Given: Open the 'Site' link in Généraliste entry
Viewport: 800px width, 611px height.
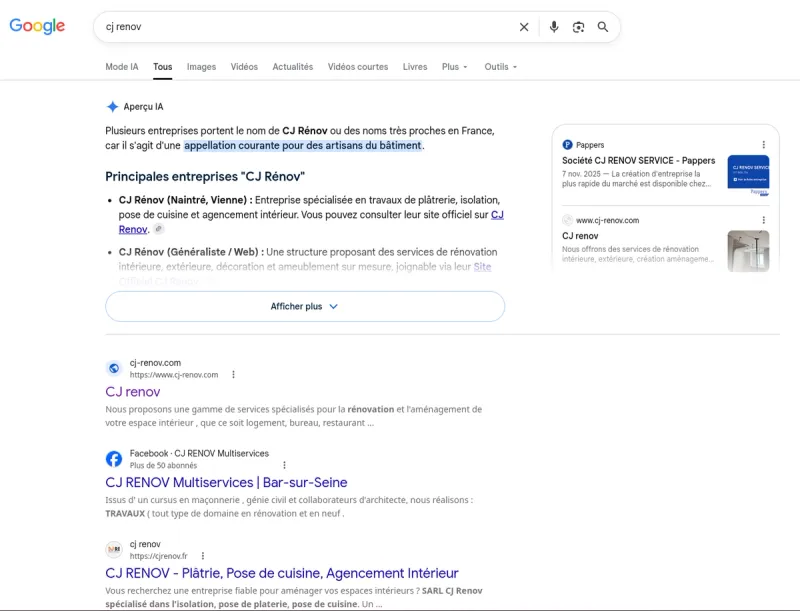Looking at the screenshot, I should point(482,267).
